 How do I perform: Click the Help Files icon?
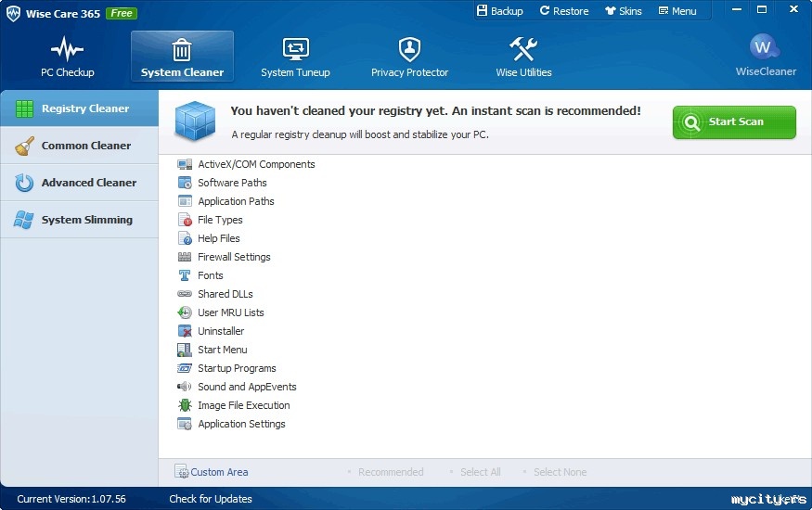coord(185,238)
